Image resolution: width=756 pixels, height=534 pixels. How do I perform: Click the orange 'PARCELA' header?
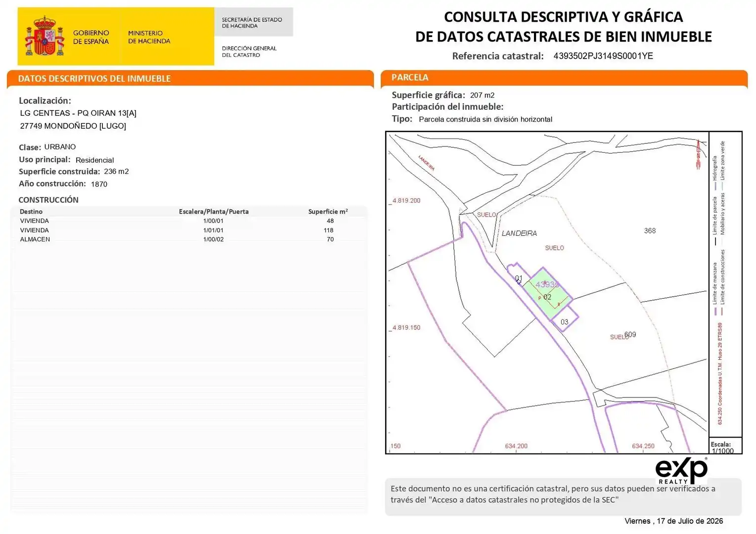(410, 77)
